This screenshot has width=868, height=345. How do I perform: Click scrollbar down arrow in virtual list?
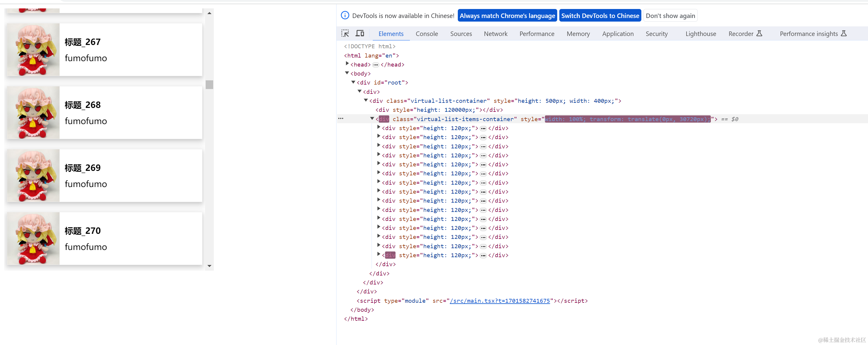209,266
